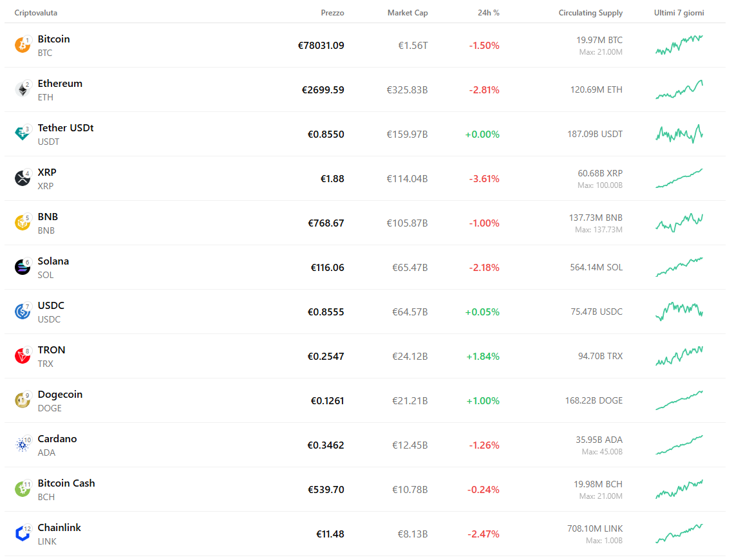Image resolution: width=734 pixels, height=560 pixels.
Task: View Tether USDt's 7-day sparkline chart
Action: click(679, 134)
